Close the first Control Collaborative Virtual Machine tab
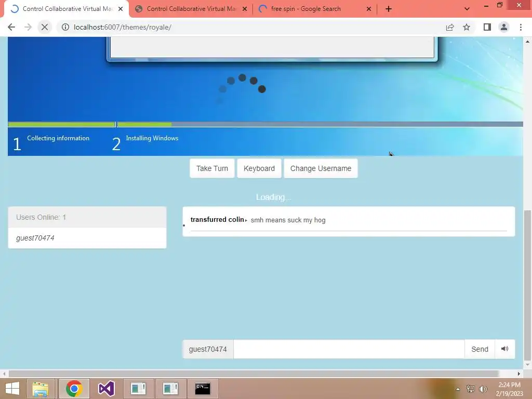Screen dimensions: 532x399 click(121, 9)
